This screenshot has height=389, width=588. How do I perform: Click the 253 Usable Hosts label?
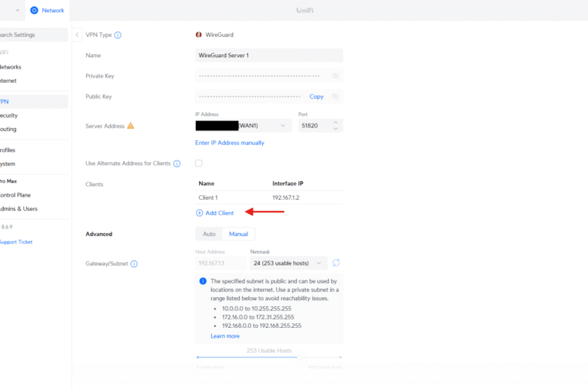point(269,351)
